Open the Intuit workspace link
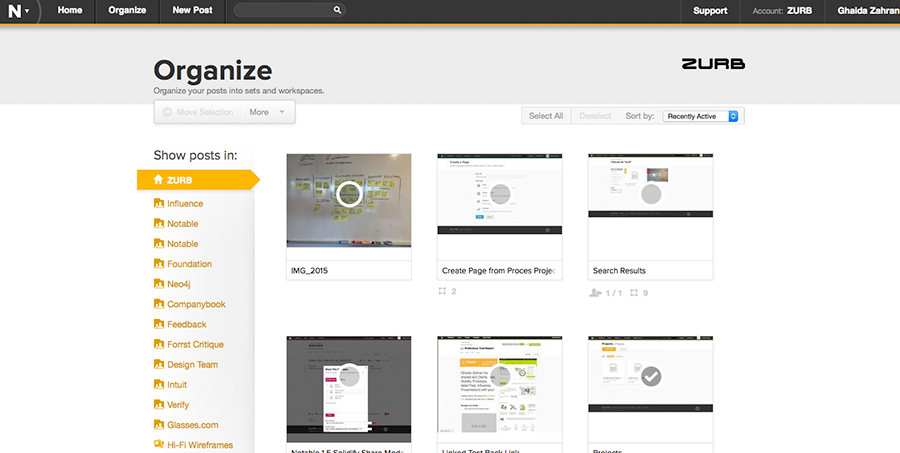900x453 pixels. [177, 384]
